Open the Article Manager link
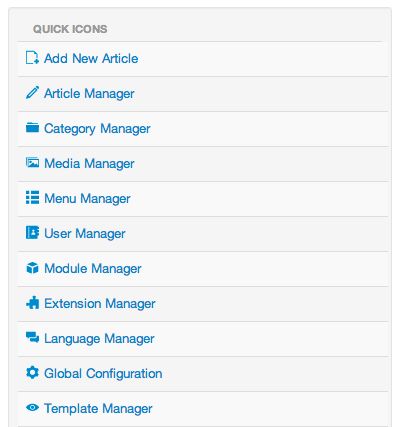This screenshot has width=400, height=427. pos(89,94)
